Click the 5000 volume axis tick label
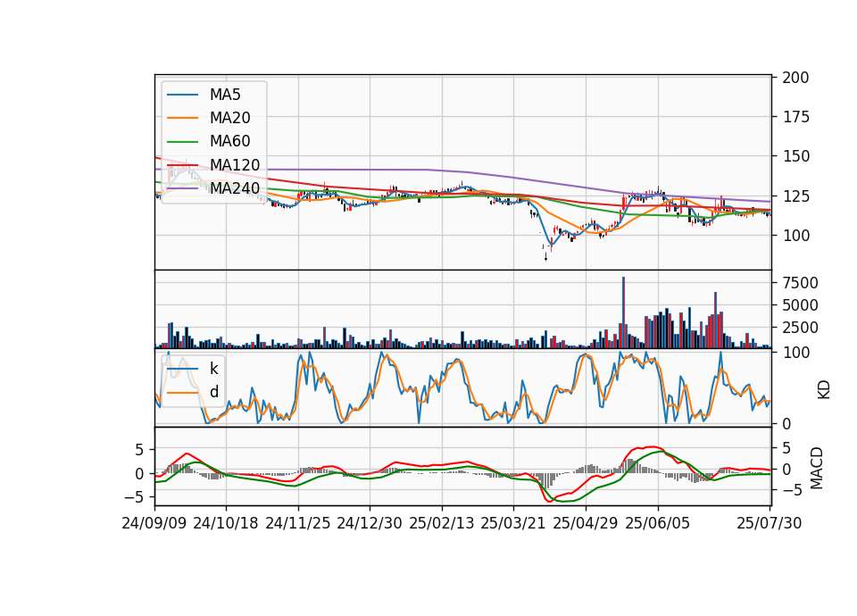The image size is (857, 616). (x=800, y=305)
